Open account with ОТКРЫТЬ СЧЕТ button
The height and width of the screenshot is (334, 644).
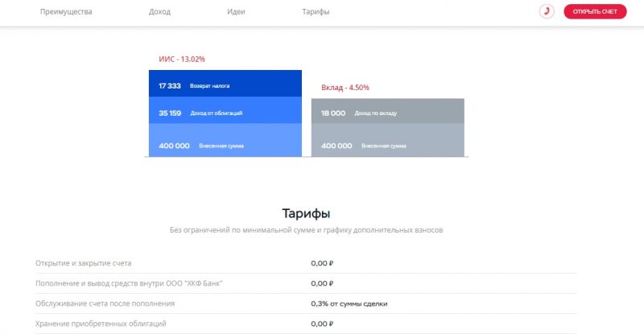pyautogui.click(x=595, y=11)
